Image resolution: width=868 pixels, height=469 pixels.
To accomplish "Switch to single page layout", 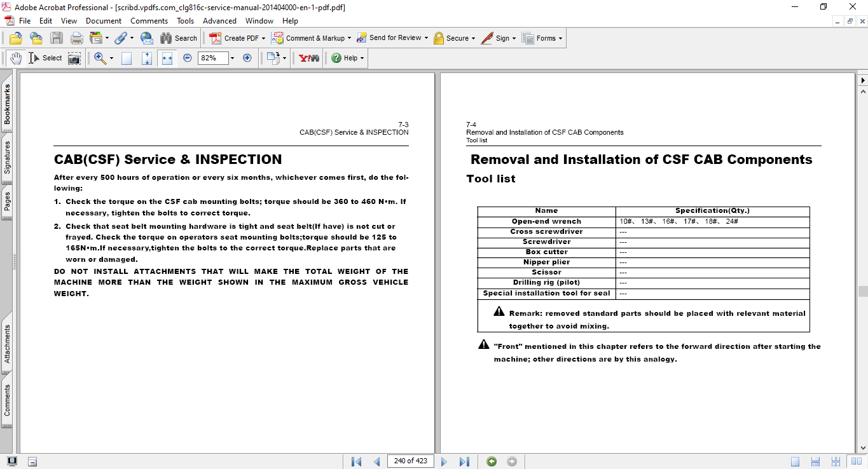I will pos(796,461).
